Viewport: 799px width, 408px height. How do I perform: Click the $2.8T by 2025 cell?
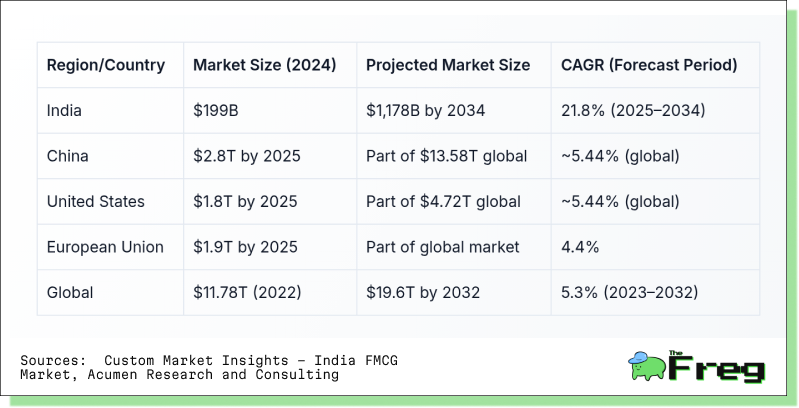(x=247, y=156)
